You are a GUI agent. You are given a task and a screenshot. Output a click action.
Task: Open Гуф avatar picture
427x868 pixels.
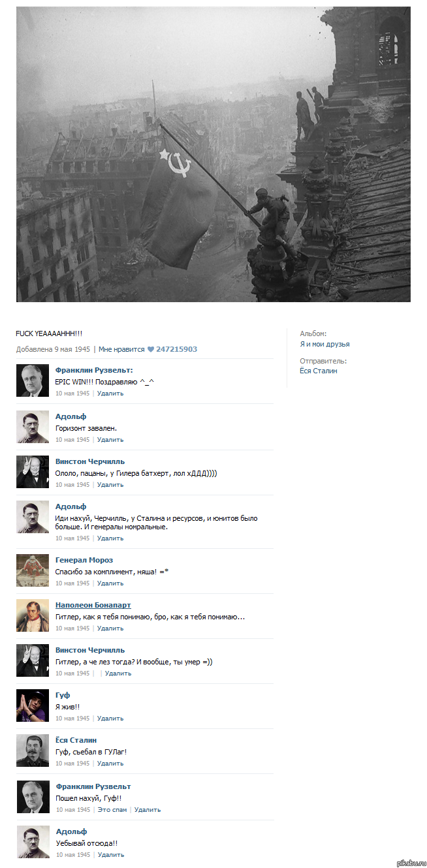33,705
